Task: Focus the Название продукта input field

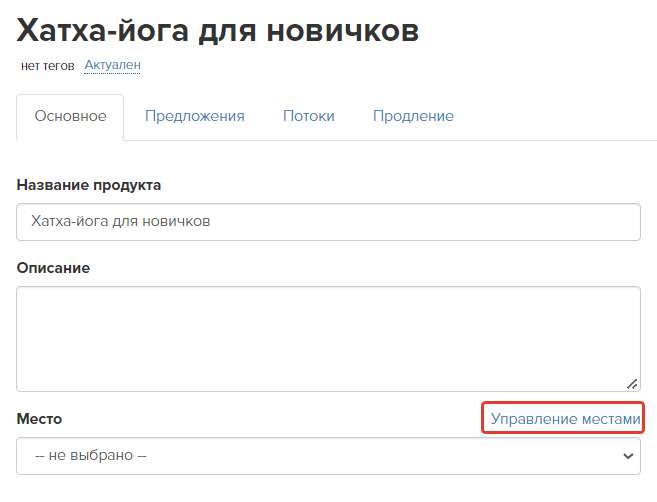Action: pos(328,222)
